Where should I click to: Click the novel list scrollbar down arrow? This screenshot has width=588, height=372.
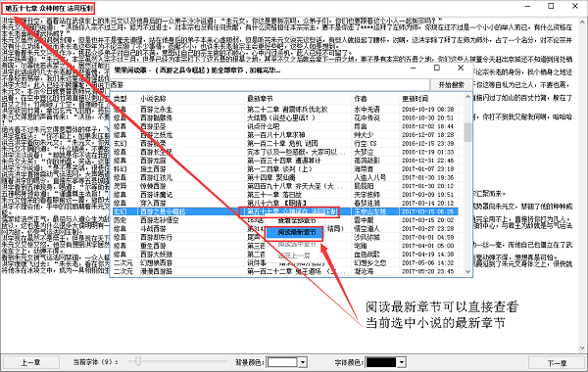coord(467,271)
